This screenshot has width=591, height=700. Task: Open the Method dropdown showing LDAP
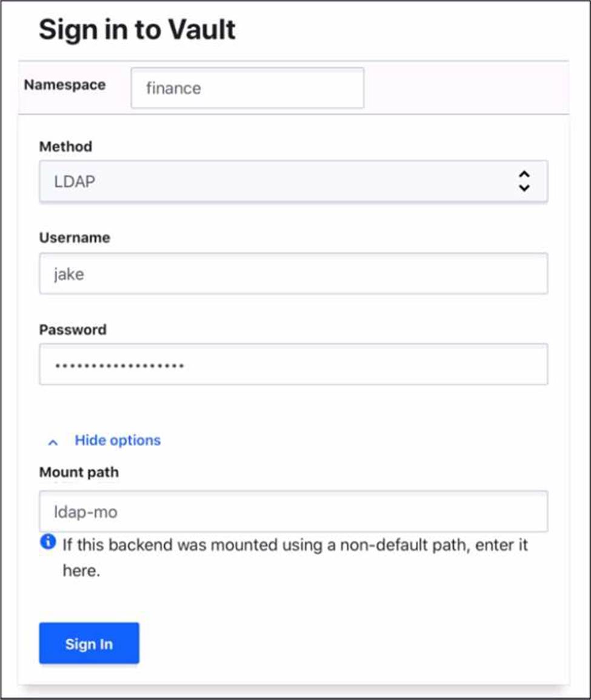[293, 181]
